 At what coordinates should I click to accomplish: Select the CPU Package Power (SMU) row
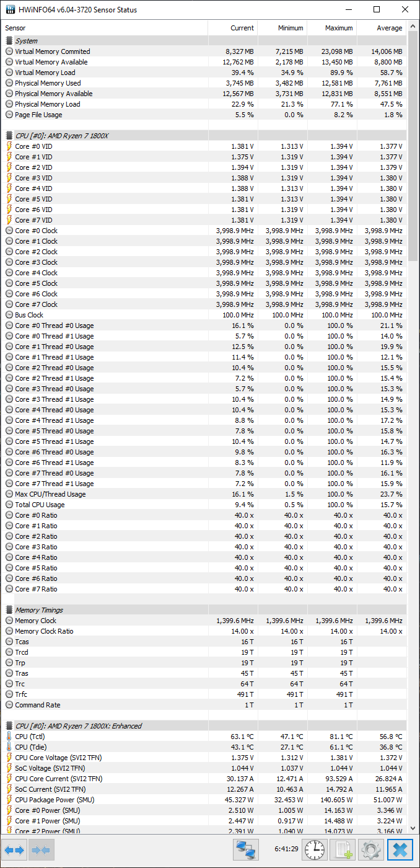204,800
